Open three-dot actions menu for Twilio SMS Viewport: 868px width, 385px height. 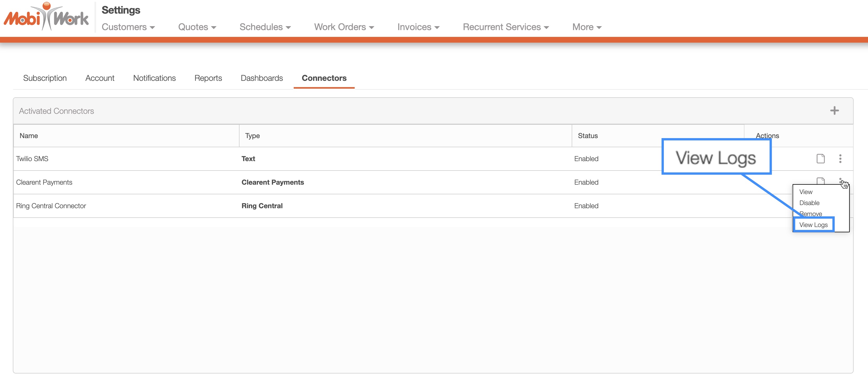click(840, 158)
